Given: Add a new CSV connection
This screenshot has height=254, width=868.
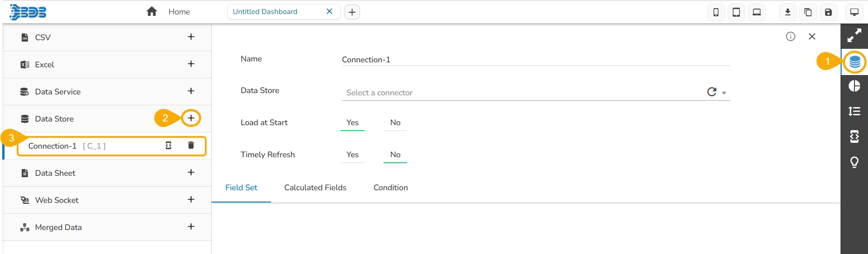Looking at the screenshot, I should (191, 37).
